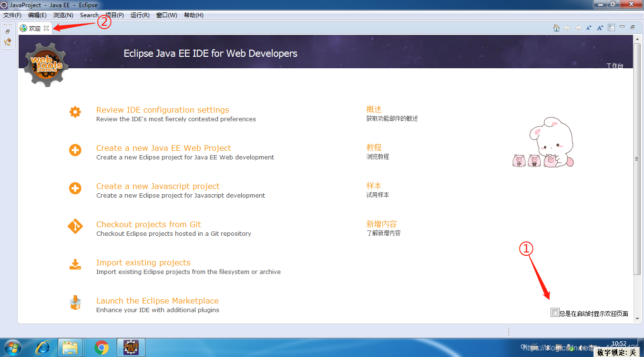Reduce font size with the smaller A icon
Viewport: 644px width, 357px height.
point(589,28)
